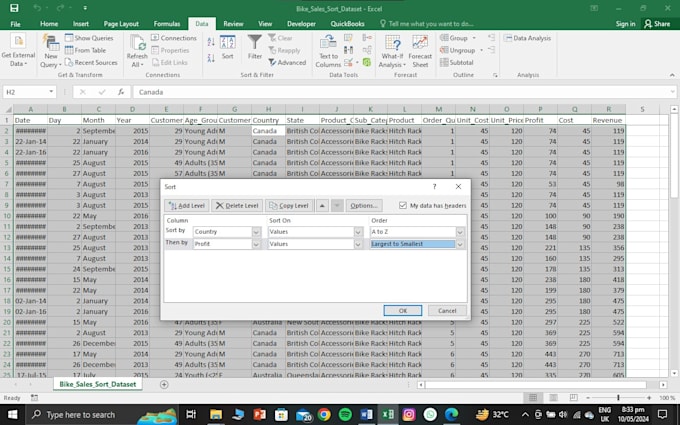The width and height of the screenshot is (680, 425).
Task: Create a Forecast Sheet
Action: click(x=420, y=52)
